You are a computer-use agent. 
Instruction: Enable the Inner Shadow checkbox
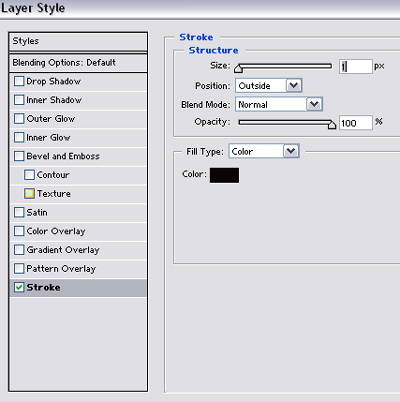[x=19, y=100]
